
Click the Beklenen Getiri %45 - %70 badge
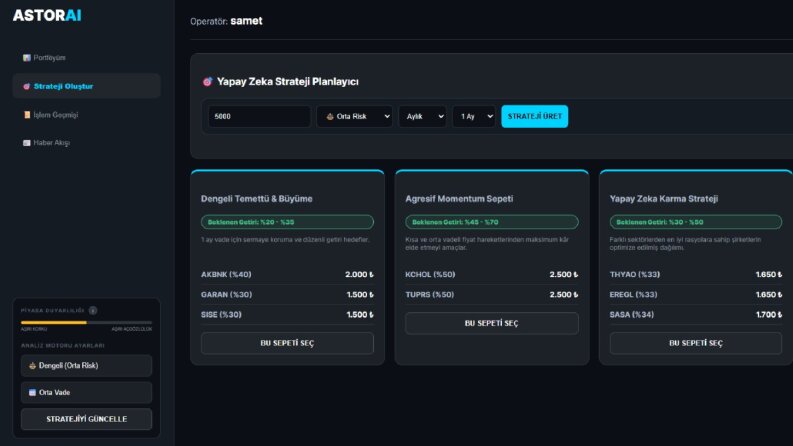(492, 222)
